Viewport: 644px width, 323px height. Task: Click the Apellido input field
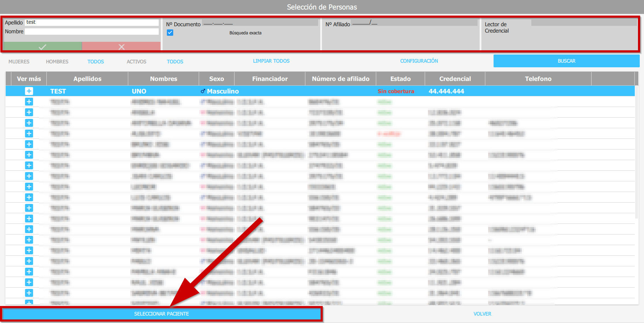92,22
